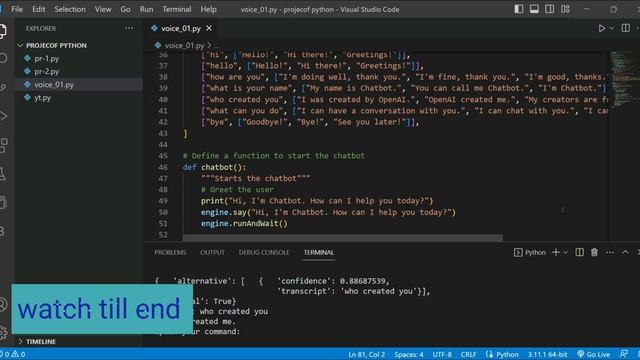Split the editor to the right

(625, 28)
